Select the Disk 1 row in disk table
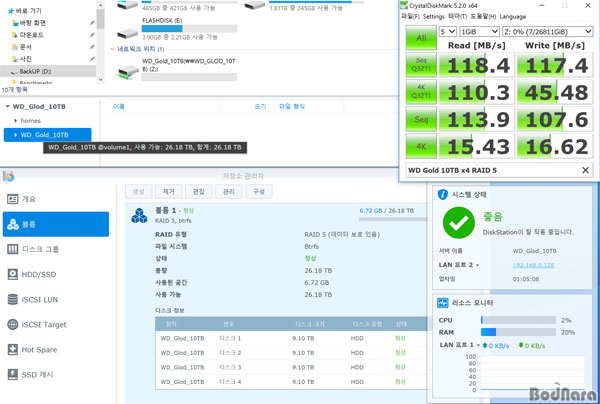The image size is (600, 404). pos(291,338)
